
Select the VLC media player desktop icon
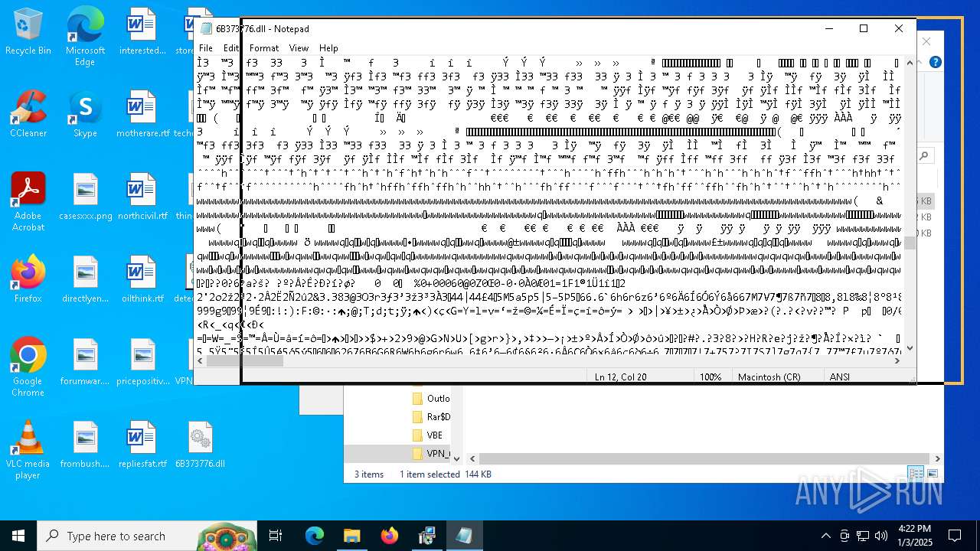[28, 450]
